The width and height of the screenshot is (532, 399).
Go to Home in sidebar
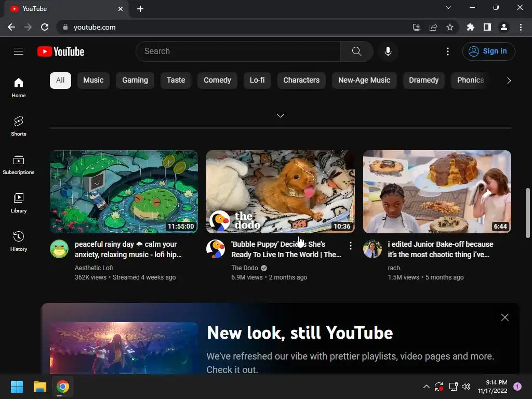pos(19,87)
